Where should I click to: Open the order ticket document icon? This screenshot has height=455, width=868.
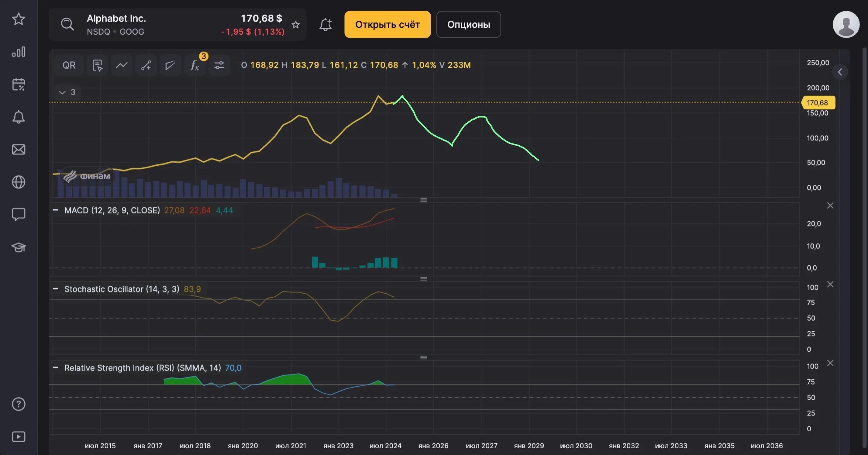click(x=97, y=65)
